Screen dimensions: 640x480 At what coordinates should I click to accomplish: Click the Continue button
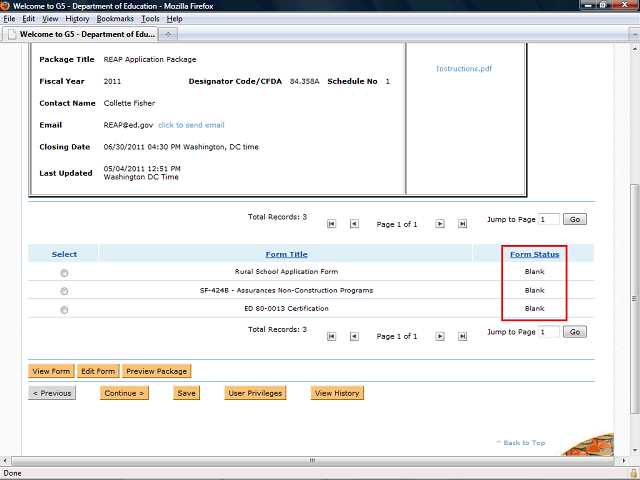(x=124, y=393)
